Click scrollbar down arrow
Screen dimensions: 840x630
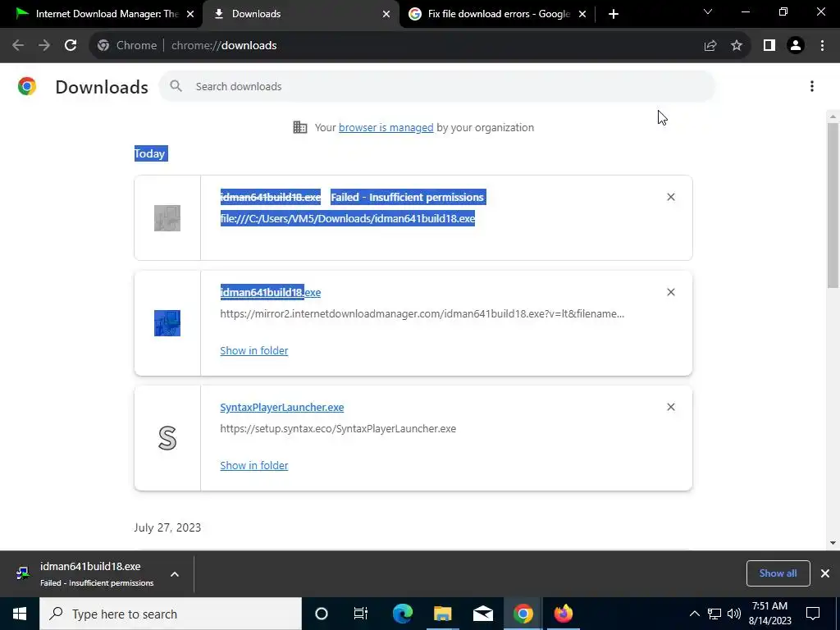(x=833, y=543)
